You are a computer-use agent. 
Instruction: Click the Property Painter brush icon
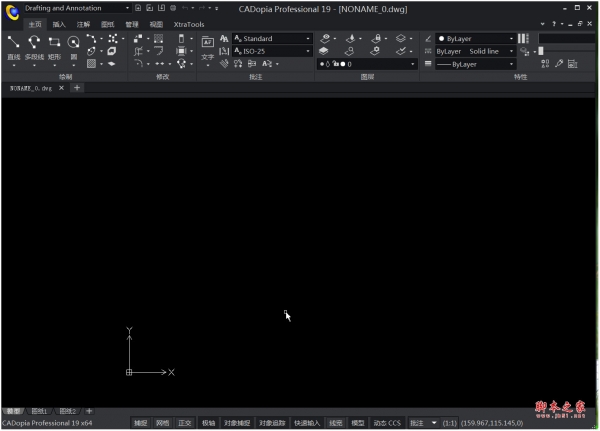(559, 64)
